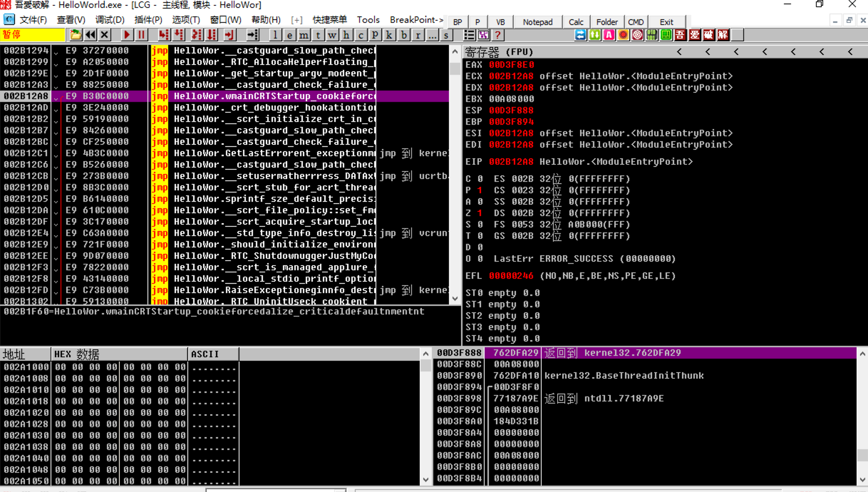Viewport: 868px width, 492px height.
Task: Open Folder via toolbar button
Action: 607,22
